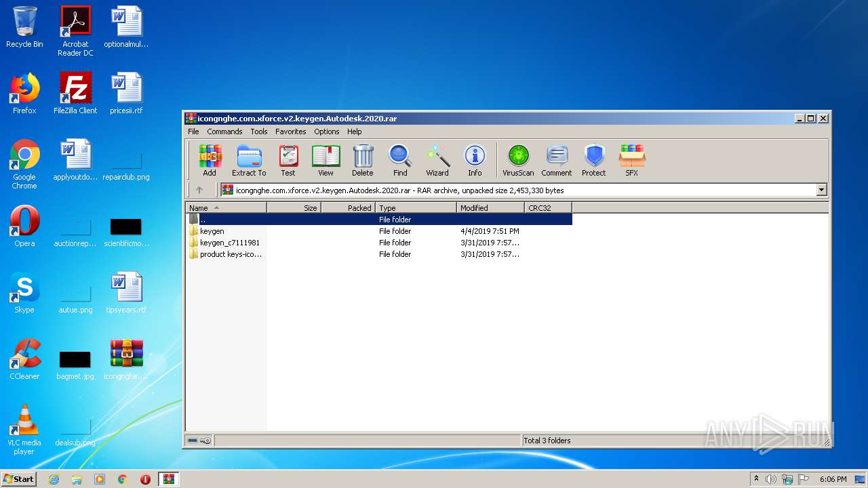Open Internet Explorer from taskbar
The image size is (868, 488).
click(x=54, y=479)
